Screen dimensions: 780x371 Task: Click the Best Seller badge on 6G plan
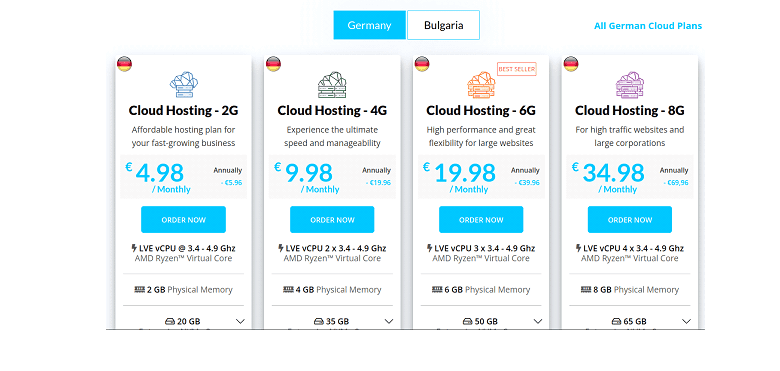click(x=516, y=69)
